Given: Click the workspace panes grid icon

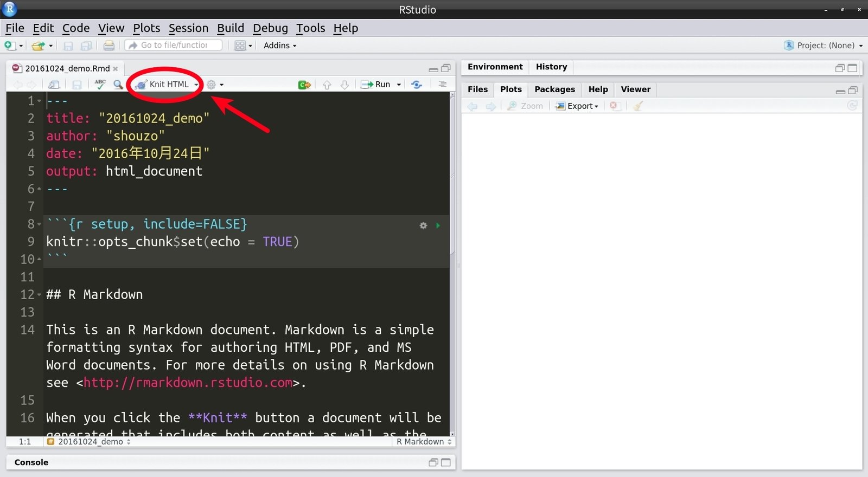Looking at the screenshot, I should tap(240, 46).
